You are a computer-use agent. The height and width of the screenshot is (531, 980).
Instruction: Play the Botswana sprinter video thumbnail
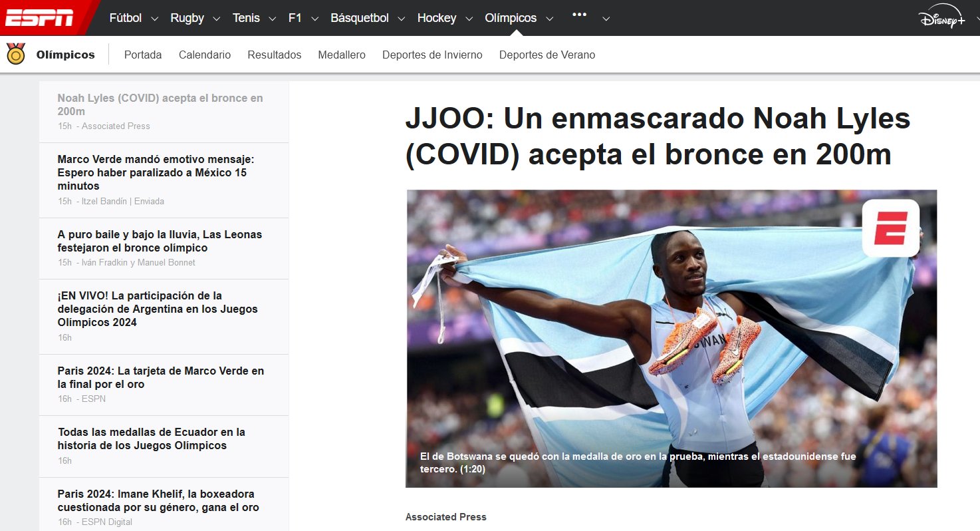(671, 338)
